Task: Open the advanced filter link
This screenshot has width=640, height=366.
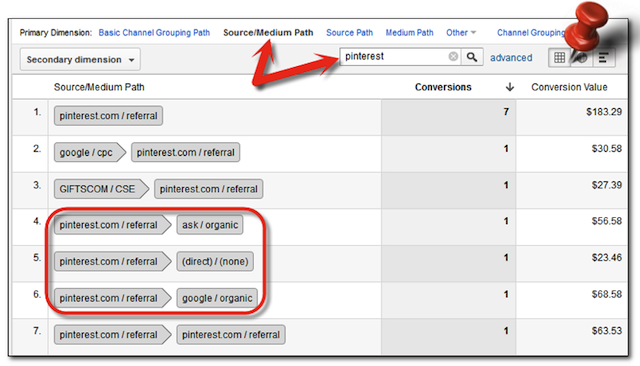Action: [x=511, y=58]
